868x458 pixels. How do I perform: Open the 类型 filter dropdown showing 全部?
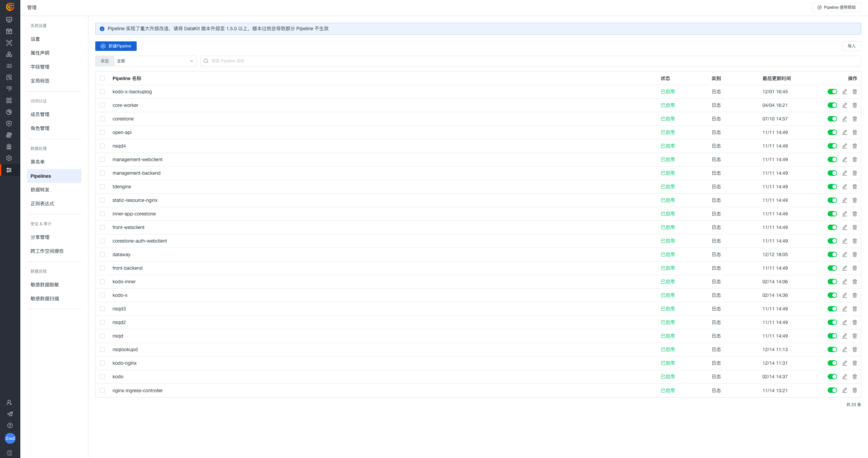(155, 61)
